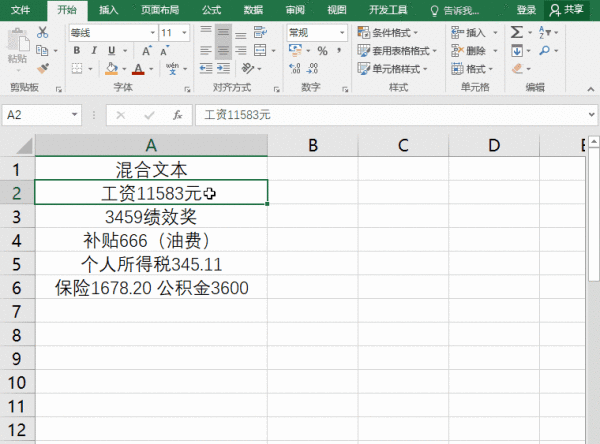Align text left

[206, 50]
